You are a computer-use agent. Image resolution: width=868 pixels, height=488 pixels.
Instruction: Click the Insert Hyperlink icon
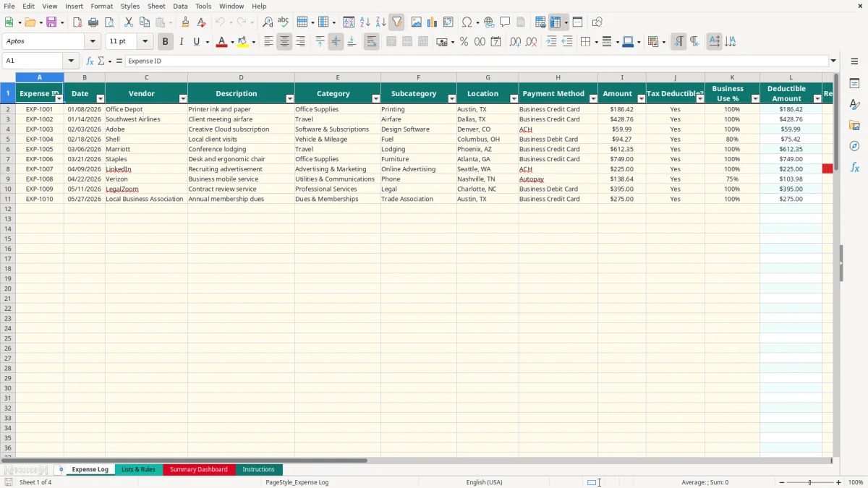pos(489,22)
